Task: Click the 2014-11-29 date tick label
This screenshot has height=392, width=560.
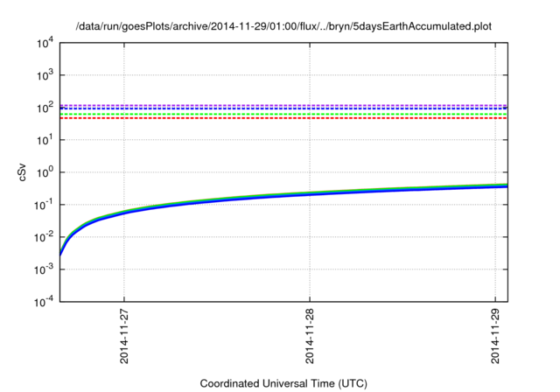Action: (495, 336)
